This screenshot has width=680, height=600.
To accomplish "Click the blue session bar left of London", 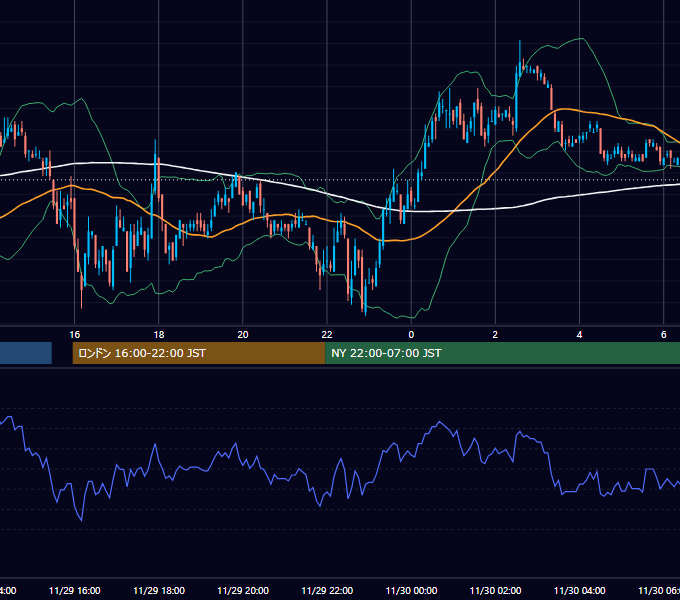I will click(x=26, y=353).
